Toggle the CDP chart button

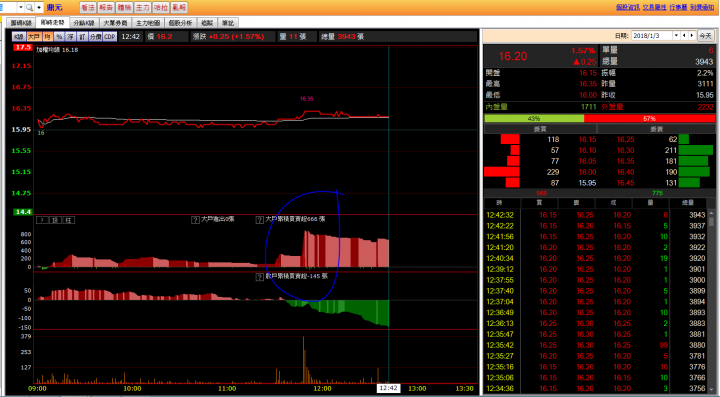(110, 37)
